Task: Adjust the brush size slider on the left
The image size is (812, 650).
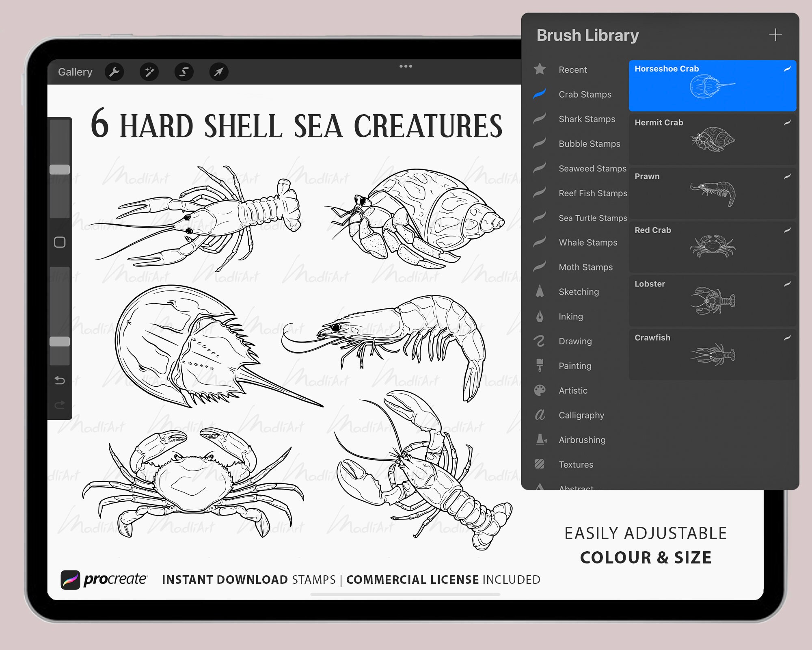Action: pyautogui.click(x=59, y=167)
